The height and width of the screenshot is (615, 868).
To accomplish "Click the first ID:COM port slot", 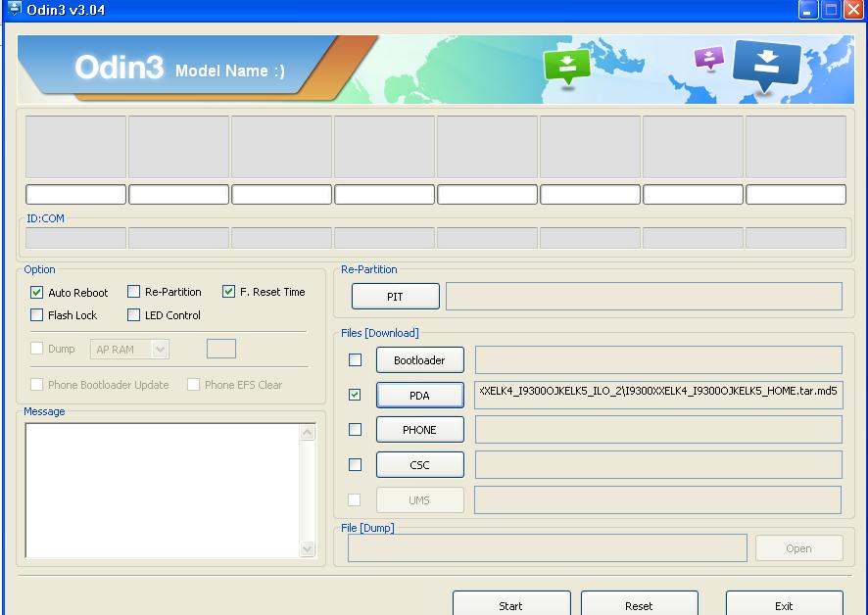I will [x=75, y=238].
